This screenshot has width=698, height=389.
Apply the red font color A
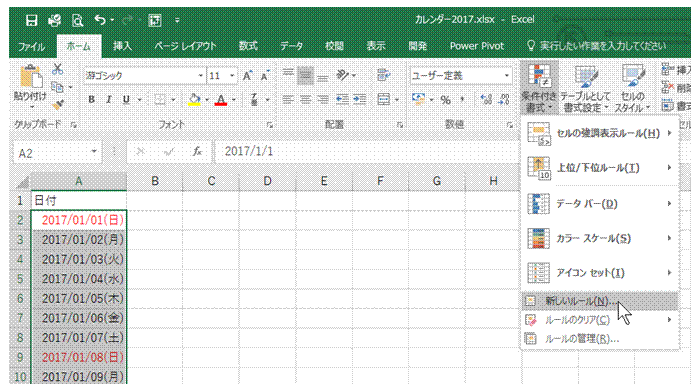click(221, 100)
